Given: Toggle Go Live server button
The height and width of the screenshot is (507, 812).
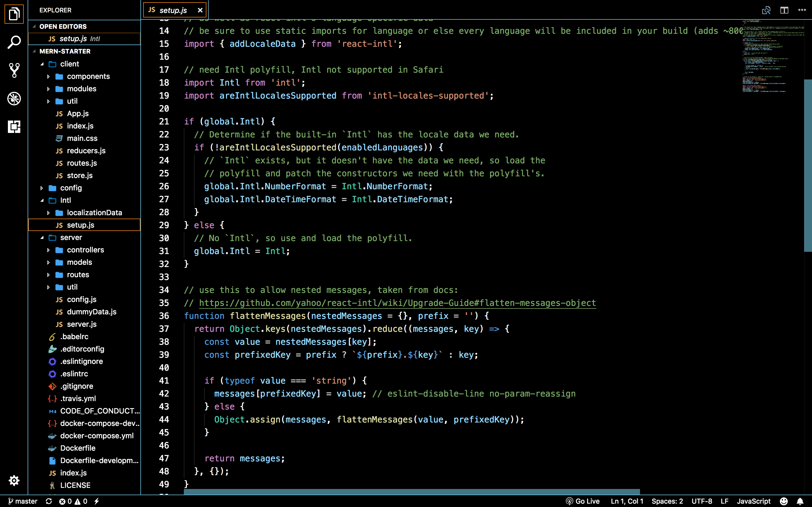Looking at the screenshot, I should (x=583, y=501).
